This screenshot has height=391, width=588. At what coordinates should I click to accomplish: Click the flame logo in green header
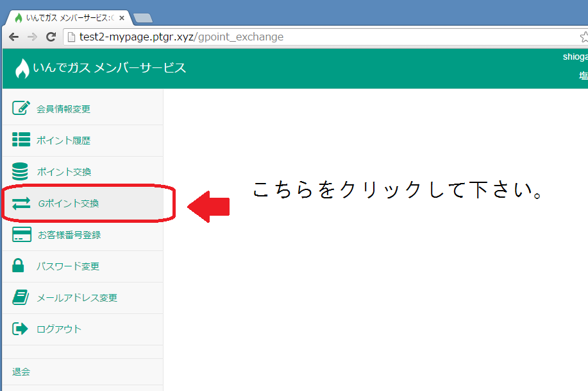[22, 68]
